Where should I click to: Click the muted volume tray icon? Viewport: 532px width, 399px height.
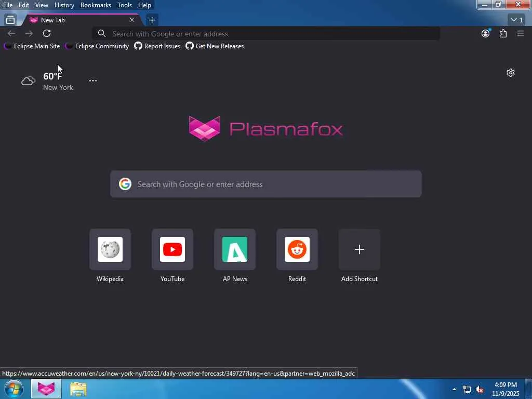point(480,390)
